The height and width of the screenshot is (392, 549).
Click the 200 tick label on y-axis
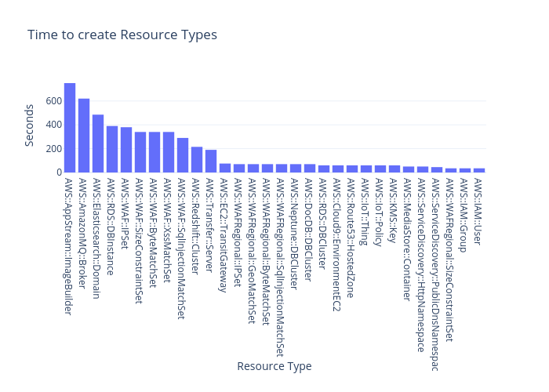[53, 149]
